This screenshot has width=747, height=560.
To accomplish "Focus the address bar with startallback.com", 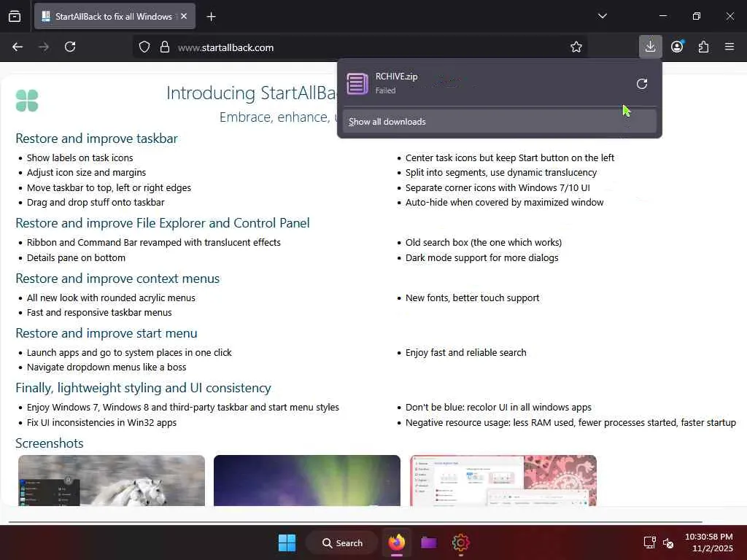I will point(362,47).
